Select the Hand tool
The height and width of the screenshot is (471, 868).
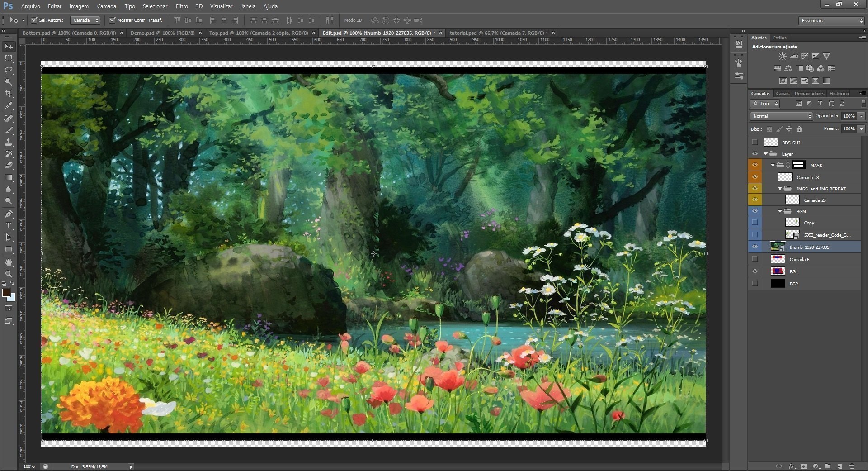[9, 262]
